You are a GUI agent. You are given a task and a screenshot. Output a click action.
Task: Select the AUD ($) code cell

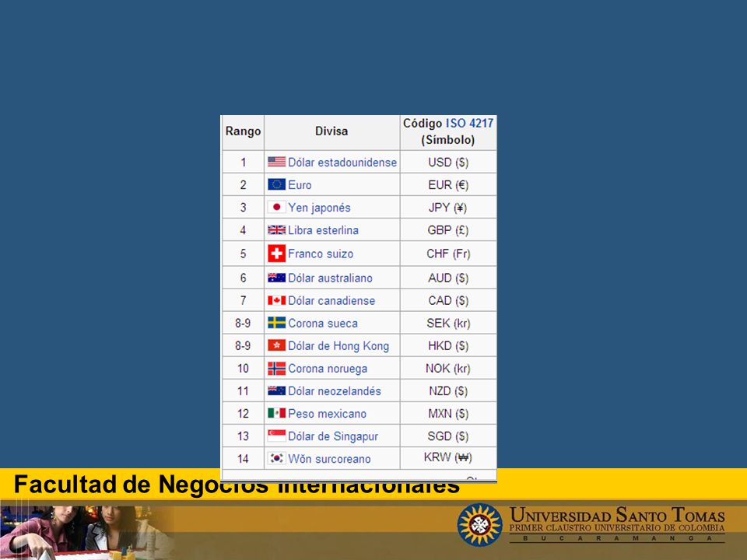(448, 278)
